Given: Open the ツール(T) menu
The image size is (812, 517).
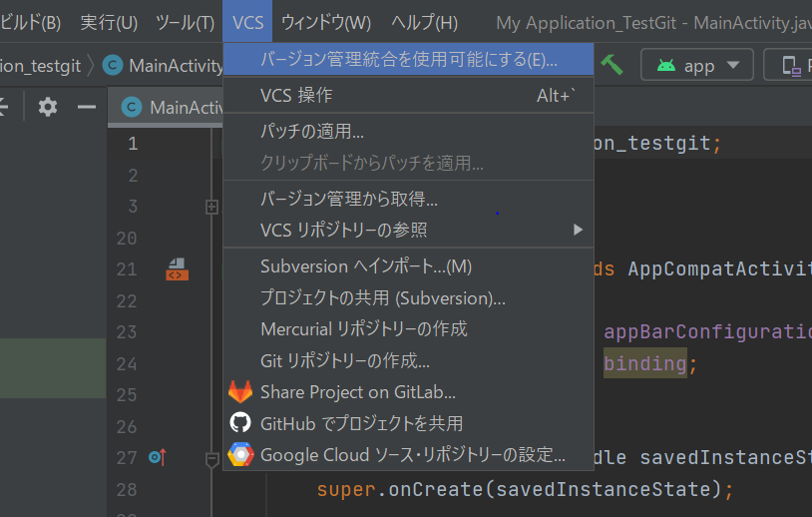Looking at the screenshot, I should pos(185,22).
